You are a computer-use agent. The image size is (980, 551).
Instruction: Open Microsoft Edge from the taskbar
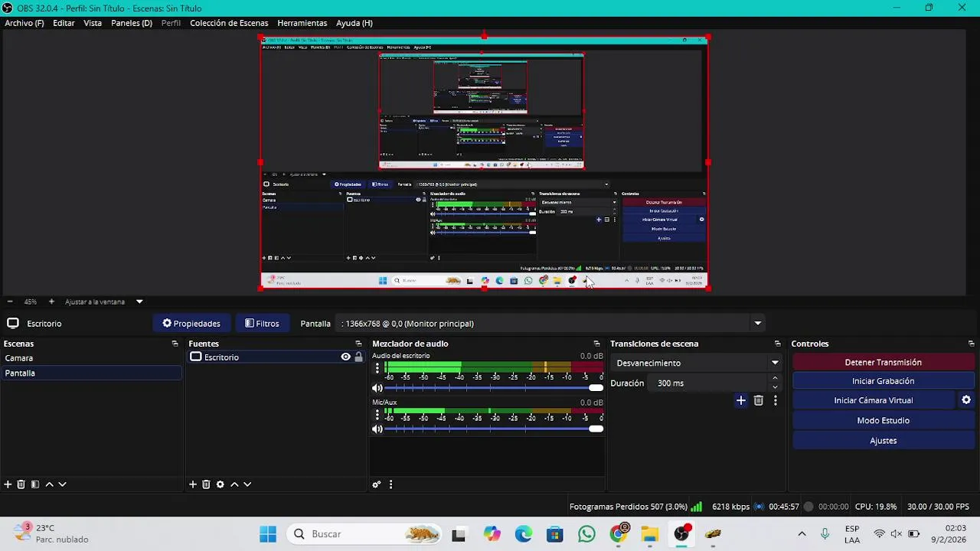coord(523,534)
